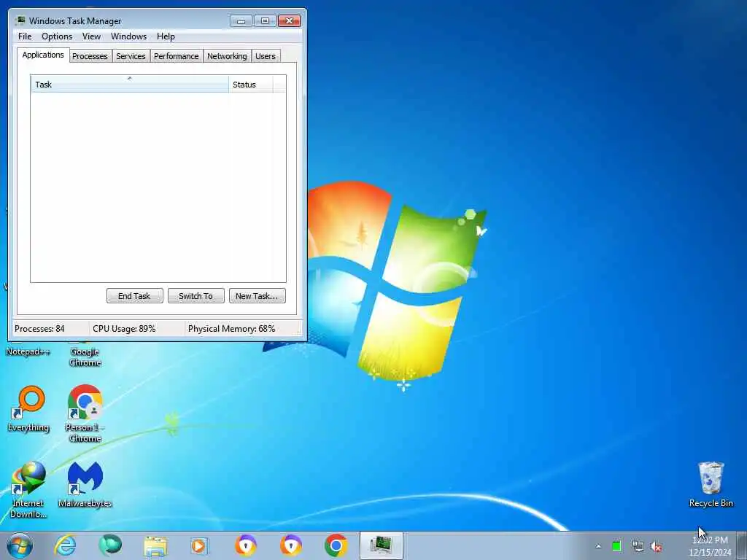Image resolution: width=747 pixels, height=560 pixels.
Task: Click the green CPU meter tray icon
Action: (616, 546)
